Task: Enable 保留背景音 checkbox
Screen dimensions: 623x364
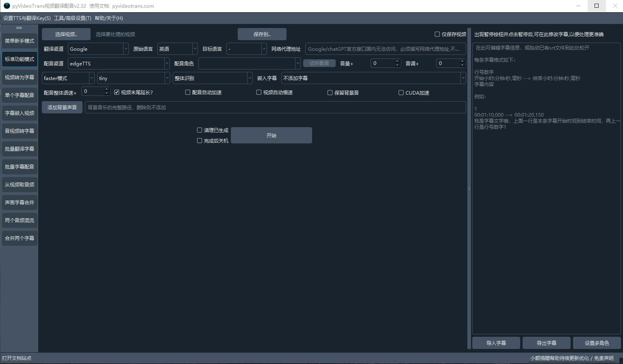Action: click(330, 93)
